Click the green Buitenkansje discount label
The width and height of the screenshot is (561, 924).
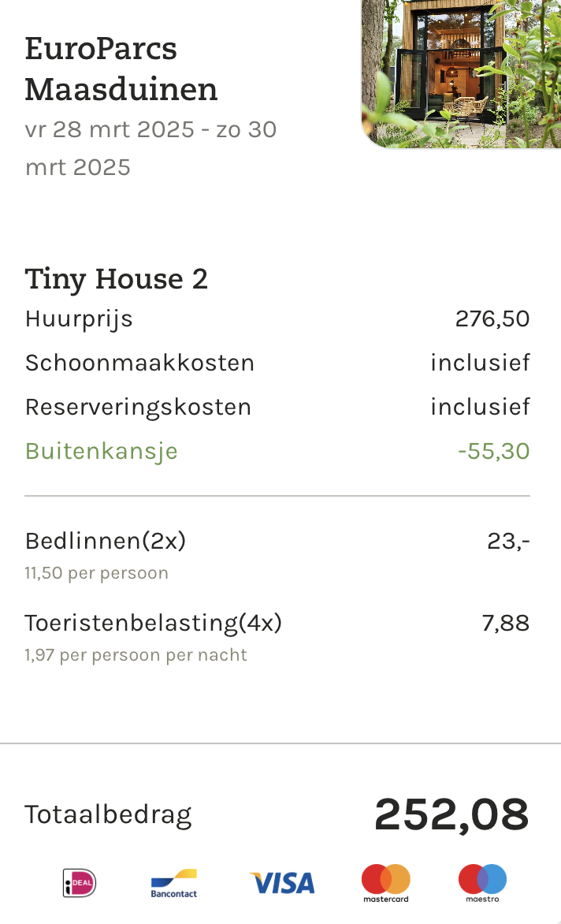coord(102,452)
